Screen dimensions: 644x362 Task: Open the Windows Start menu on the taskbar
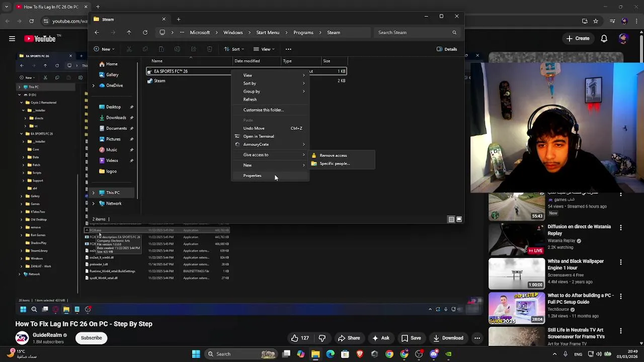(x=196, y=354)
